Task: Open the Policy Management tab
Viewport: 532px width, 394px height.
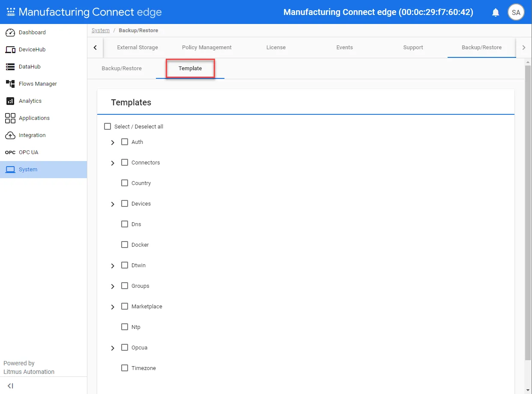Action: (x=207, y=48)
